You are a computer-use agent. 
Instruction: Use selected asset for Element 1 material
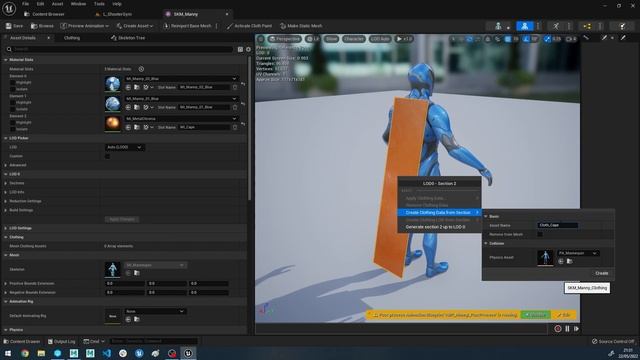click(x=128, y=107)
